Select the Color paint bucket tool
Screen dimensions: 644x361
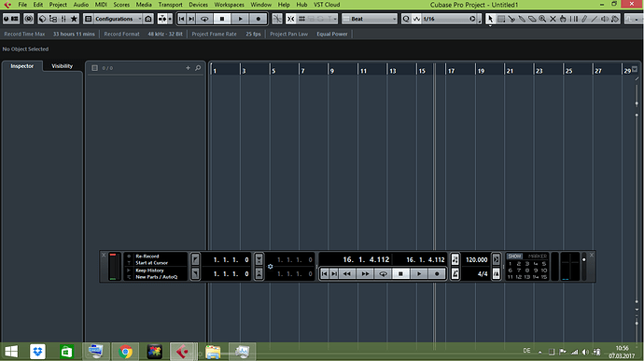click(615, 19)
